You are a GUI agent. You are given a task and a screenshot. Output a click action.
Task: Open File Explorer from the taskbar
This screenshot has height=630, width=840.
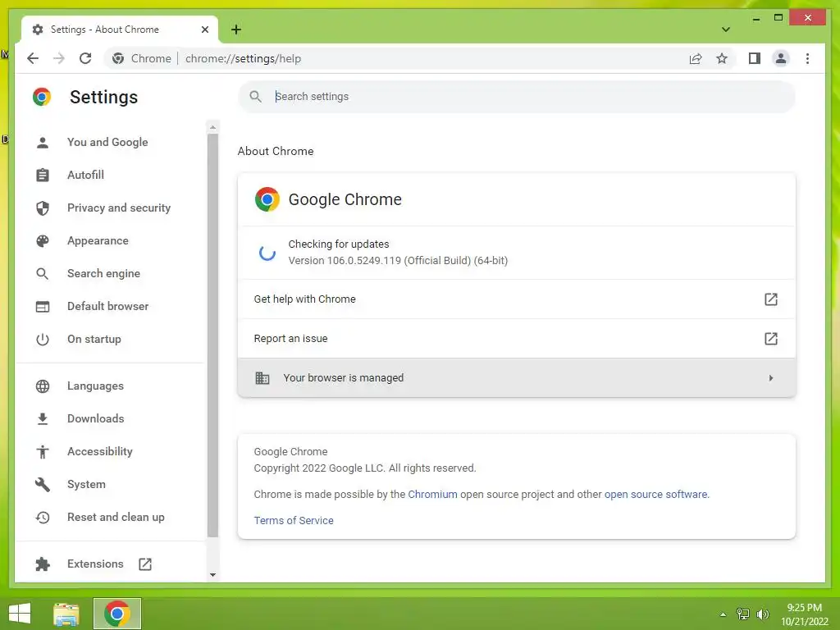pos(66,614)
